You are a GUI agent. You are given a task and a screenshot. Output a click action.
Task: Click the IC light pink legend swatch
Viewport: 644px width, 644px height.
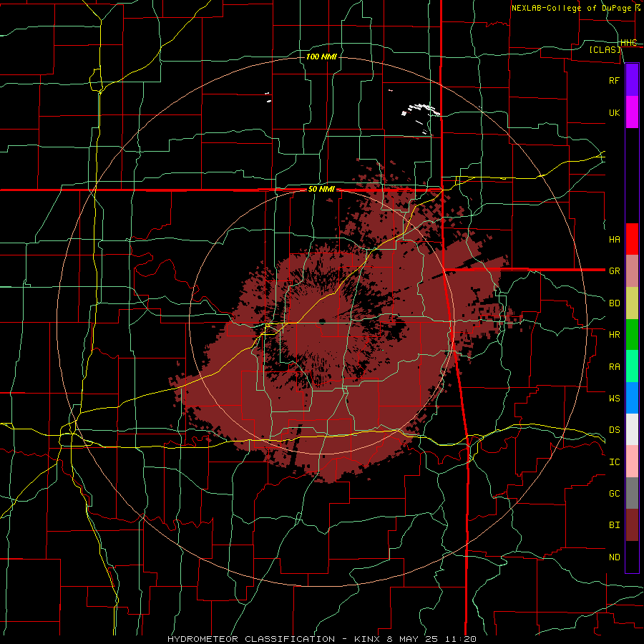[x=632, y=462]
